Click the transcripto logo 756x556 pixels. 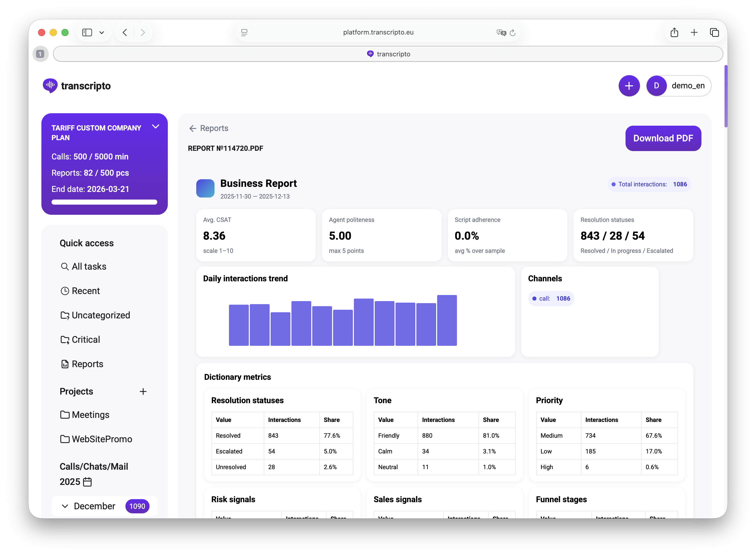[77, 86]
